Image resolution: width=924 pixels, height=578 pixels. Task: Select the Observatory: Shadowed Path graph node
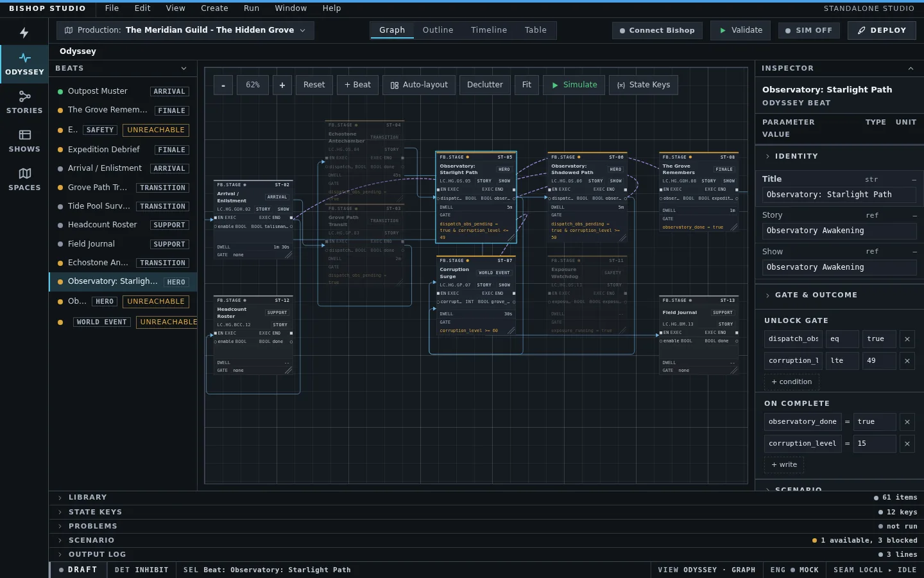pyautogui.click(x=587, y=198)
